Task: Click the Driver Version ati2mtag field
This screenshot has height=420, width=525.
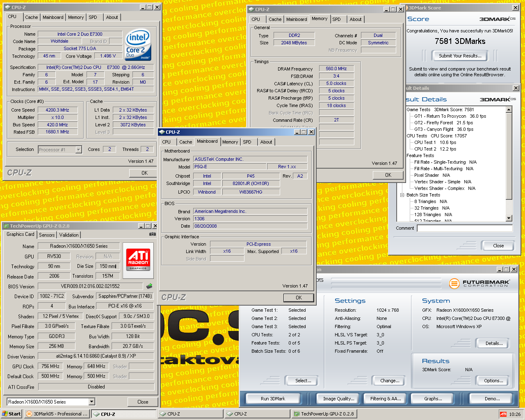Action: (96, 356)
